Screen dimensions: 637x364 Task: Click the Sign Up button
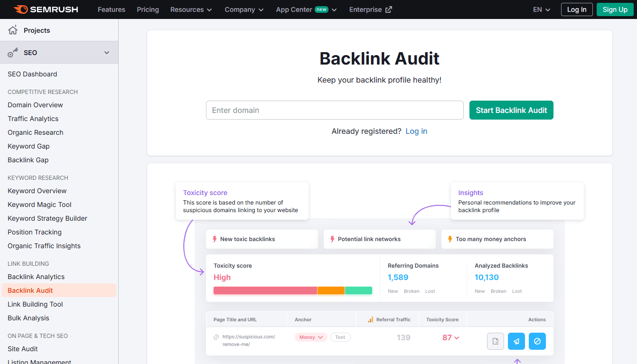point(615,9)
